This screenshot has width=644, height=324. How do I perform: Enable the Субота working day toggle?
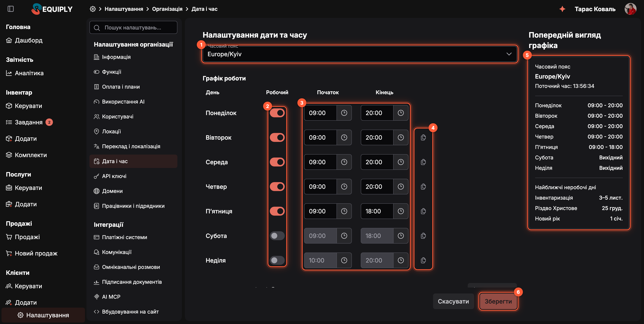pos(277,236)
